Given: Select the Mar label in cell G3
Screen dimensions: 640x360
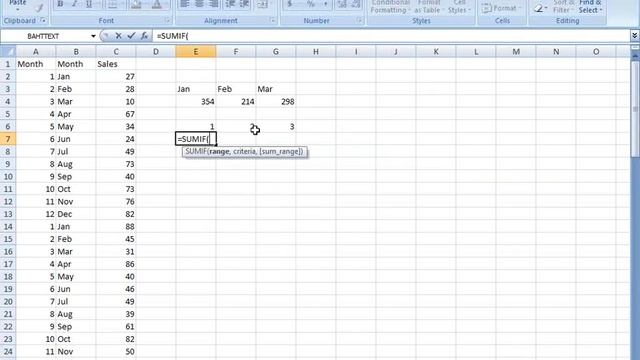Looking at the screenshot, I should click(276, 89).
